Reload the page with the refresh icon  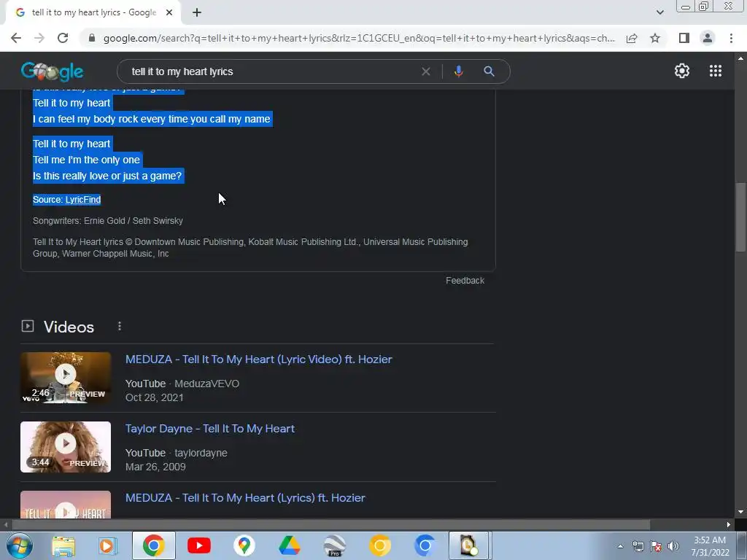(63, 38)
